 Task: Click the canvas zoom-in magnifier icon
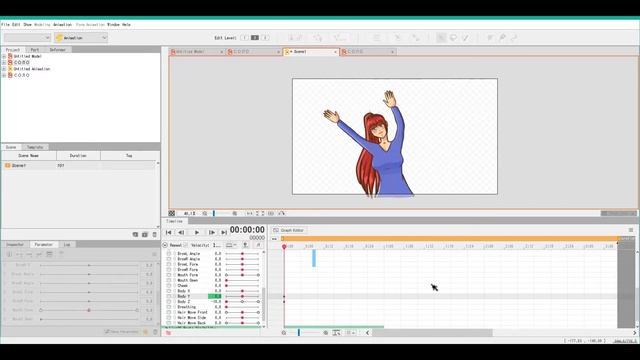(x=235, y=213)
